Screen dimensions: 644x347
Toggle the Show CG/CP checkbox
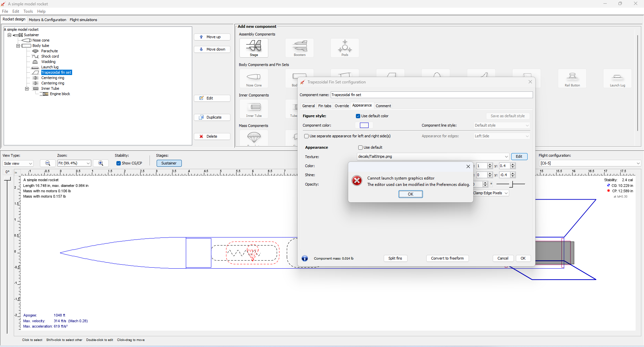point(118,163)
